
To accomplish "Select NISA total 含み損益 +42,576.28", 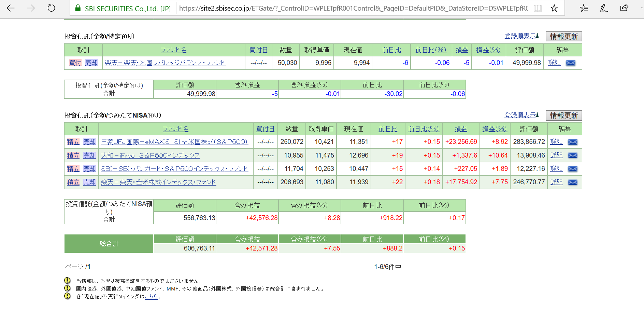I will click(x=262, y=218).
